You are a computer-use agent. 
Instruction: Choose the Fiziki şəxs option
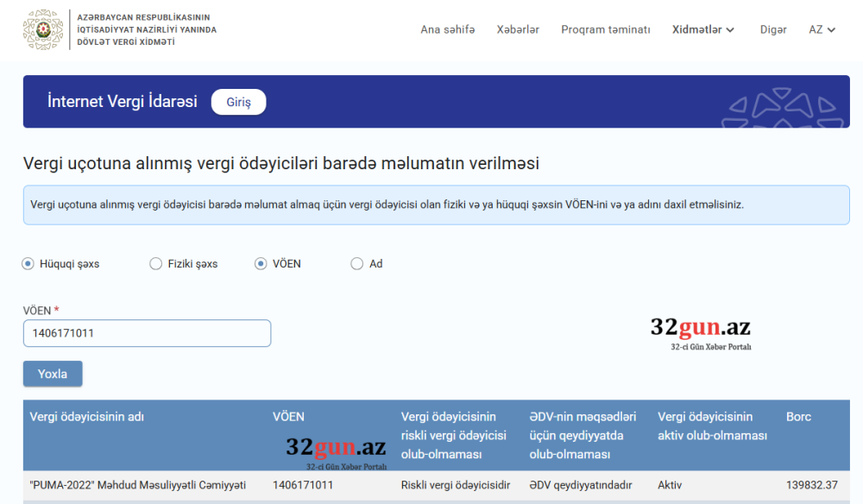pos(155,263)
